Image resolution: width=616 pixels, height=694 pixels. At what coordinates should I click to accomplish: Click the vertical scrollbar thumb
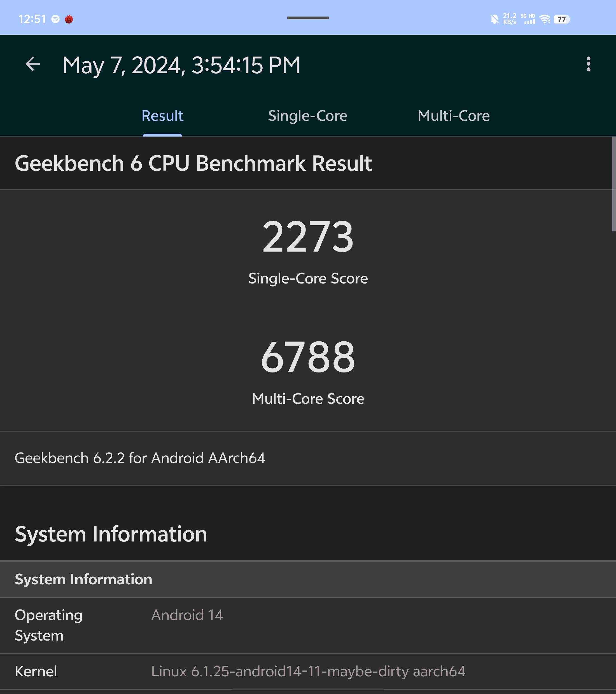point(614,184)
